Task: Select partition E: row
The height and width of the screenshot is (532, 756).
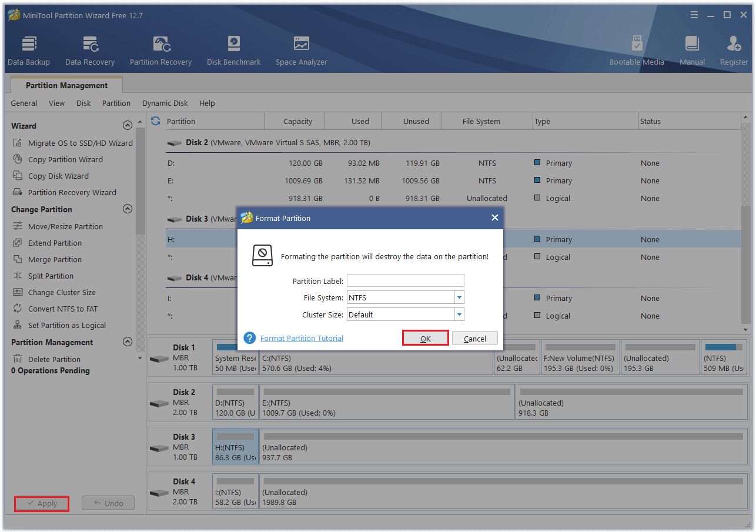Action: click(452, 180)
